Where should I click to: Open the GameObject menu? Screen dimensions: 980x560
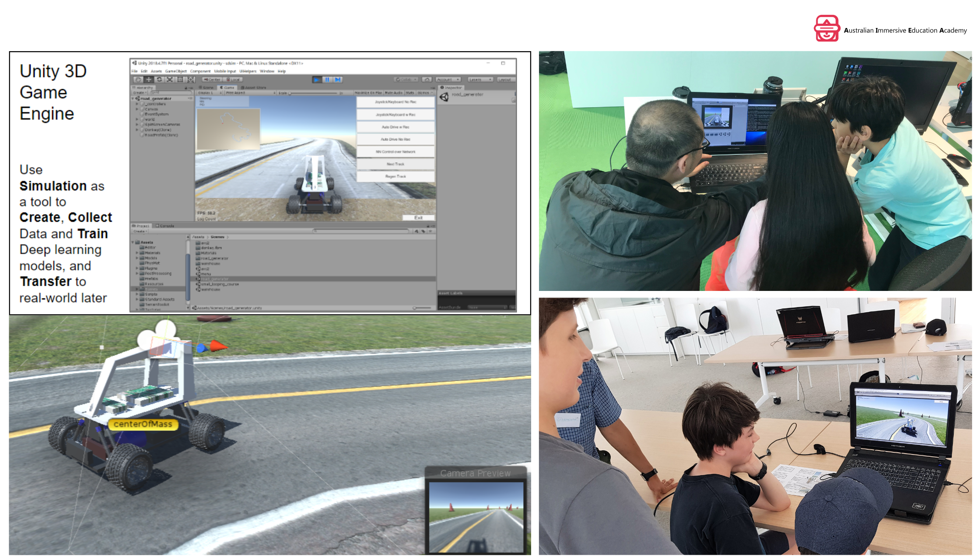pos(176,71)
